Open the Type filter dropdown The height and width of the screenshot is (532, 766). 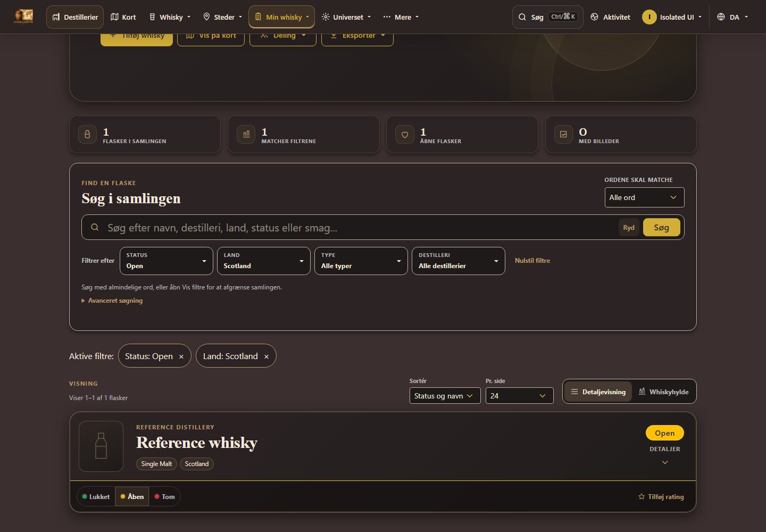(361, 261)
